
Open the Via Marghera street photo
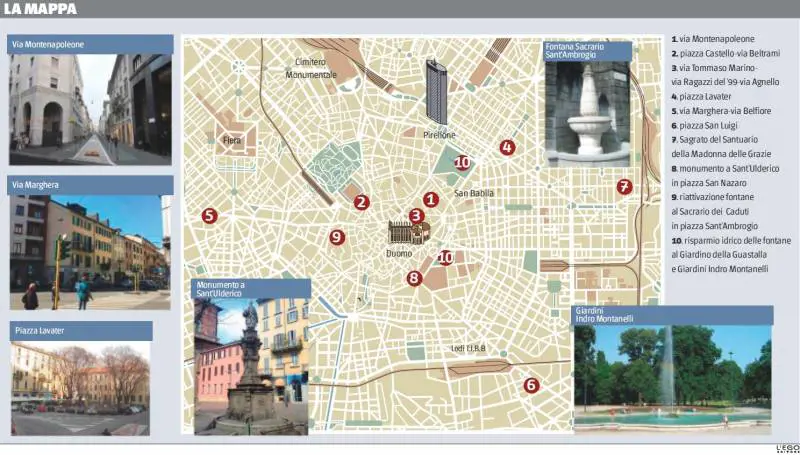point(90,252)
